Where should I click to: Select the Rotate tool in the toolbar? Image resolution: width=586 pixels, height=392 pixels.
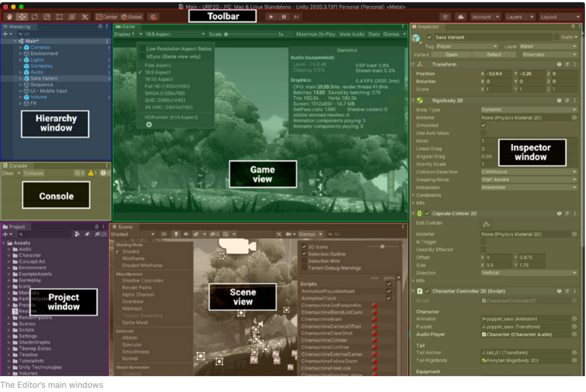[35, 17]
